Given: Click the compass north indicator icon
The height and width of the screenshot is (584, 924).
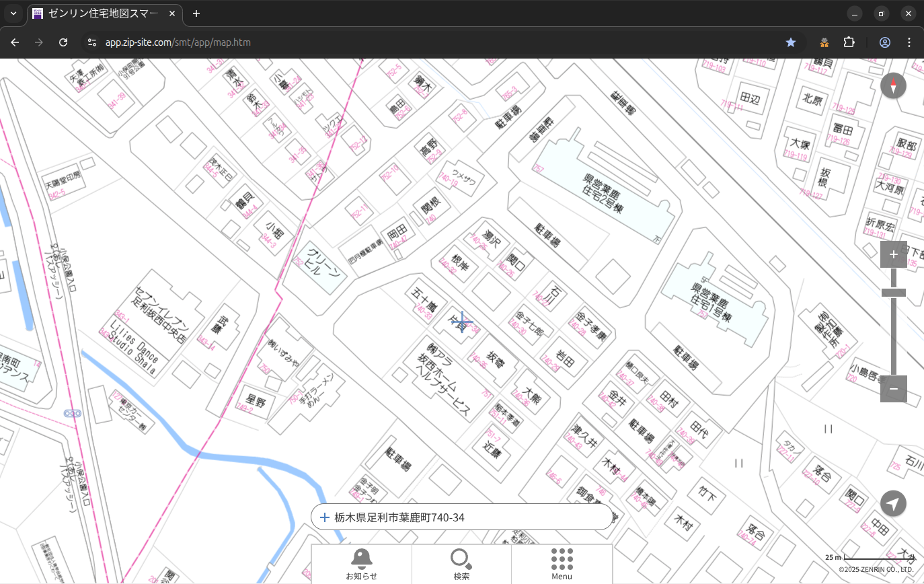Looking at the screenshot, I should (893, 86).
